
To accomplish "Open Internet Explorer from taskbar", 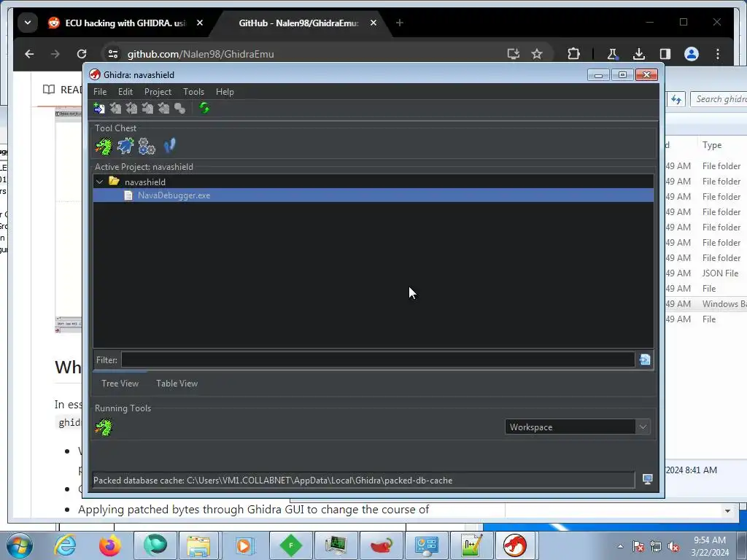I will (x=65, y=545).
